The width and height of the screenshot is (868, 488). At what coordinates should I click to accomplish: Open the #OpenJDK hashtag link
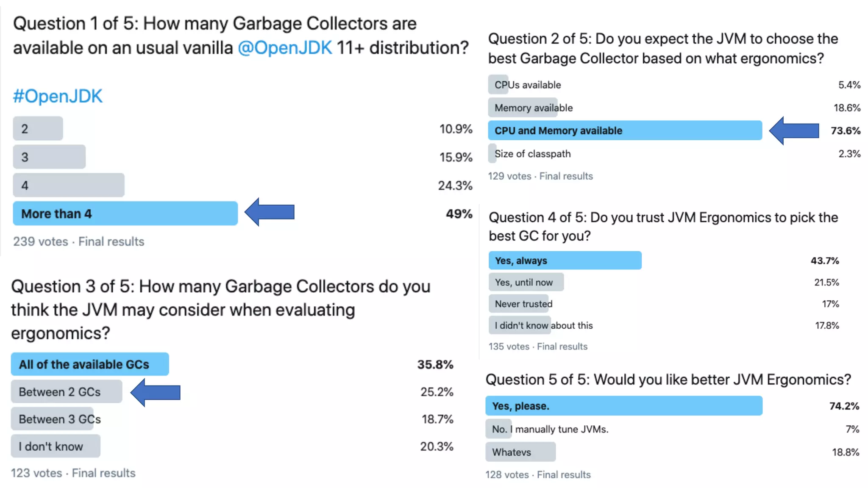point(58,96)
